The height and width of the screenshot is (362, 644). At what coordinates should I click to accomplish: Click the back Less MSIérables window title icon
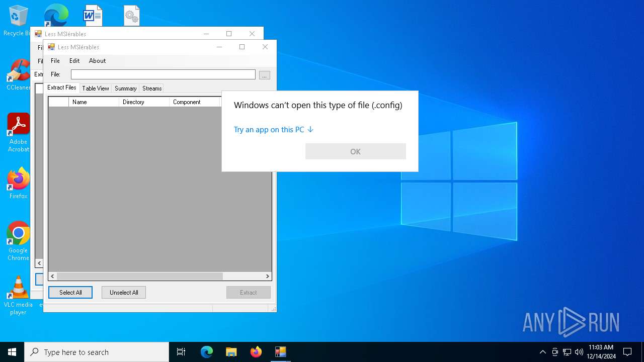pos(38,34)
